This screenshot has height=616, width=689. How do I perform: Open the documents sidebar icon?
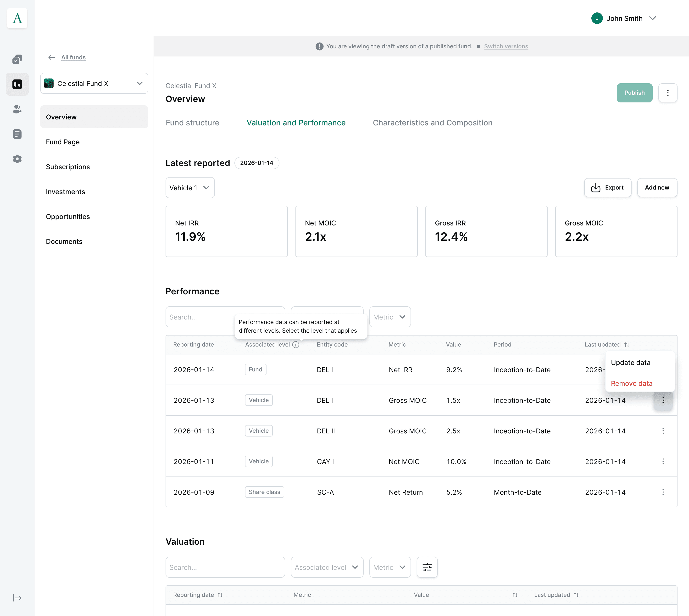coord(17,134)
